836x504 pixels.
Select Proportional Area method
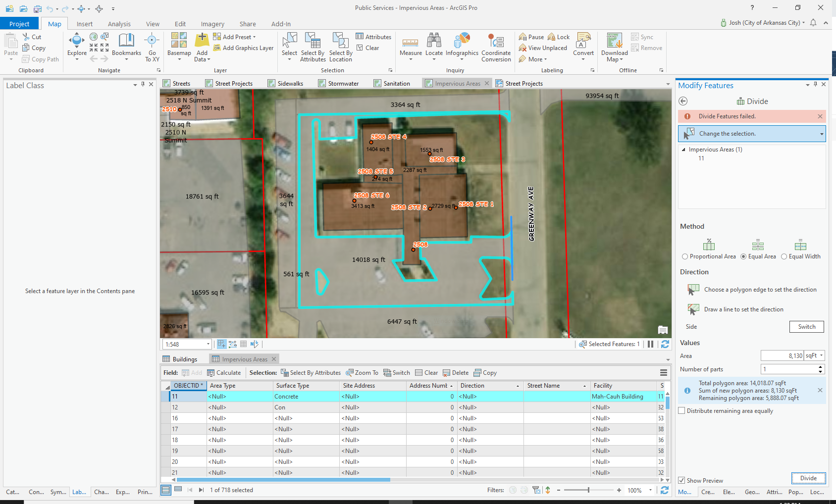[x=685, y=256]
